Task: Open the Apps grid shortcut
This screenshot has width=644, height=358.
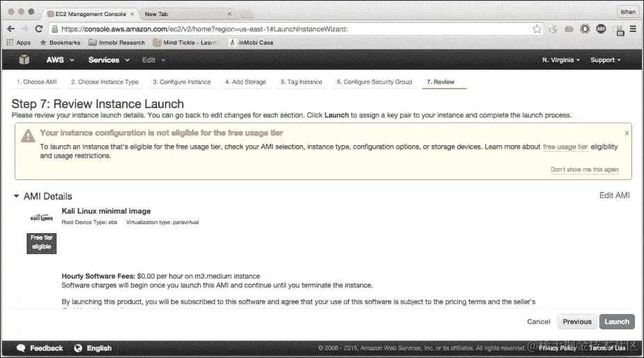Action: 19,43
